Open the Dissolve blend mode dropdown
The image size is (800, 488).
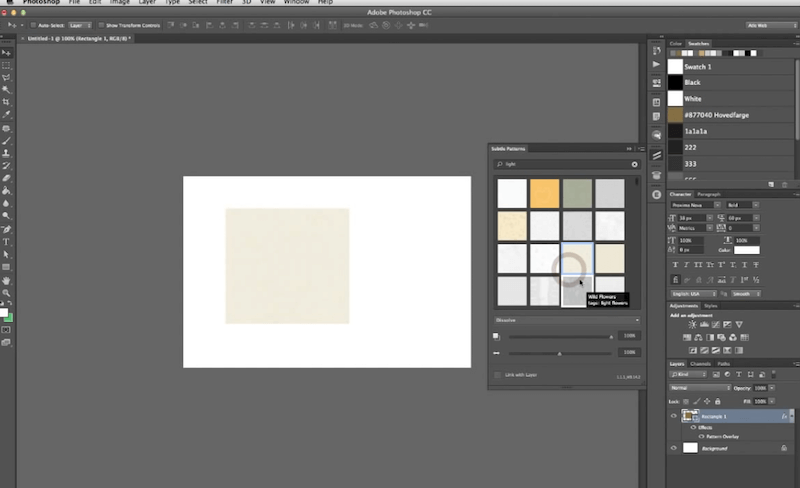click(x=566, y=320)
